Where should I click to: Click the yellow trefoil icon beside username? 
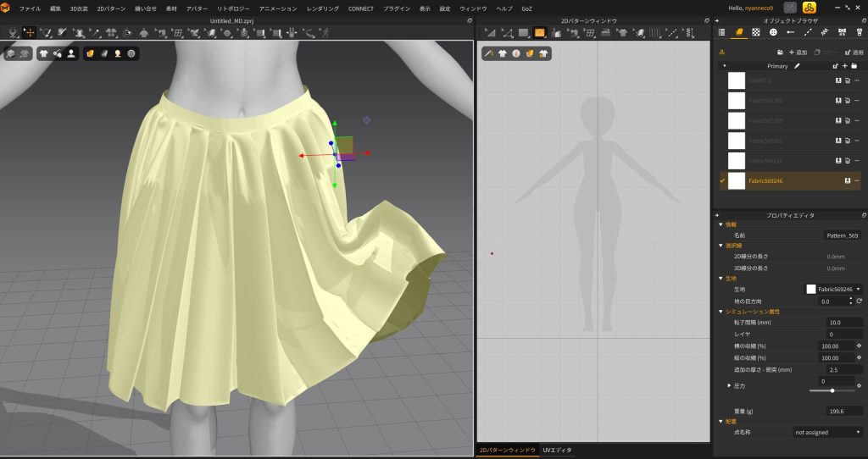tap(809, 8)
